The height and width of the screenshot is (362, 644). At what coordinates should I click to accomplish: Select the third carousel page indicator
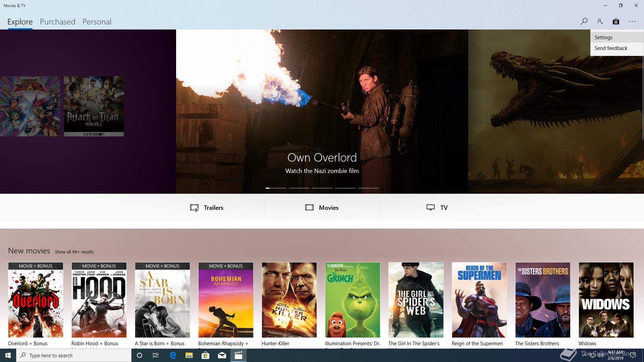pos(322,188)
